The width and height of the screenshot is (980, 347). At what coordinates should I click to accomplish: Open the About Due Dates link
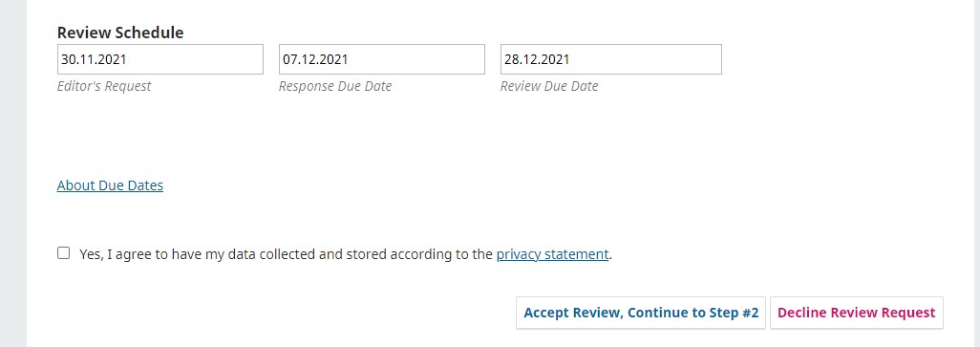[110, 185]
